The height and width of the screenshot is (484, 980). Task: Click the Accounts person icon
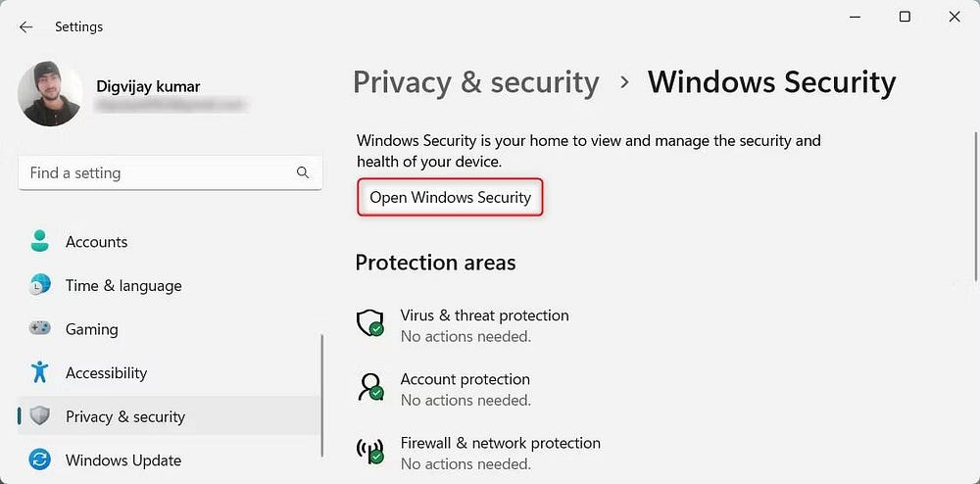pyautogui.click(x=40, y=242)
